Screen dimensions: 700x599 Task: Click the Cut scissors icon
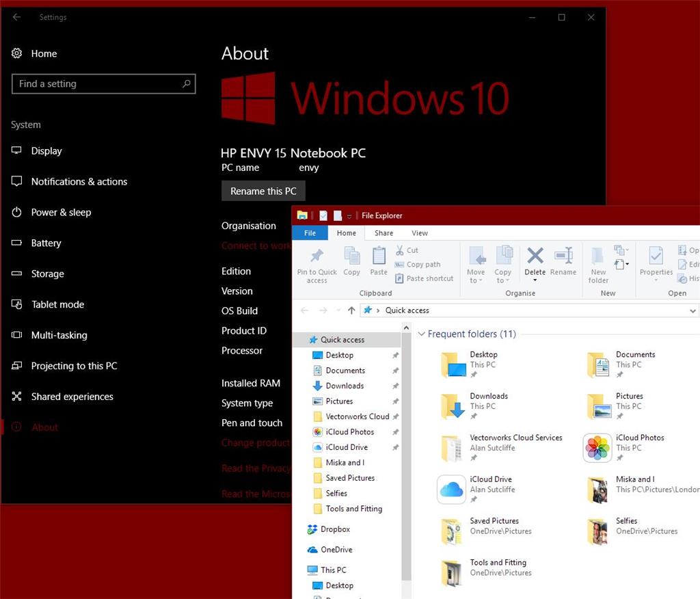pos(400,250)
